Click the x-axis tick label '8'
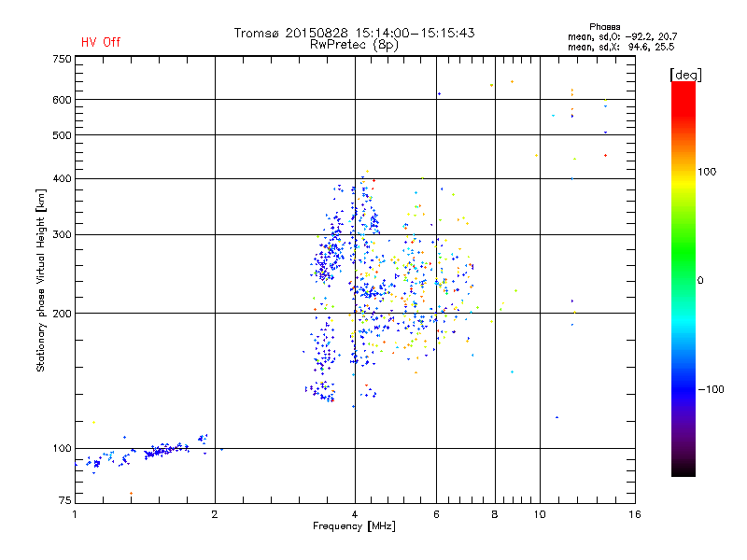This screenshot has width=747, height=560. click(x=495, y=514)
